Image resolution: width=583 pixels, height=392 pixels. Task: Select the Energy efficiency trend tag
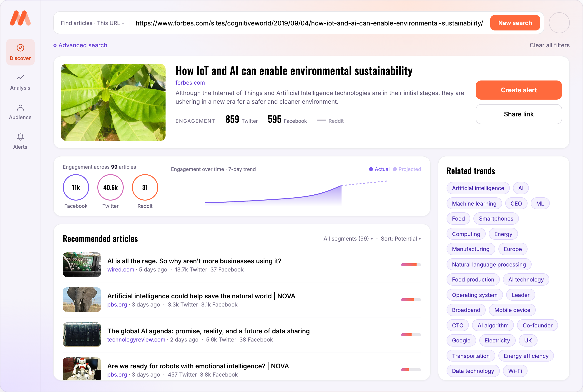(526, 356)
